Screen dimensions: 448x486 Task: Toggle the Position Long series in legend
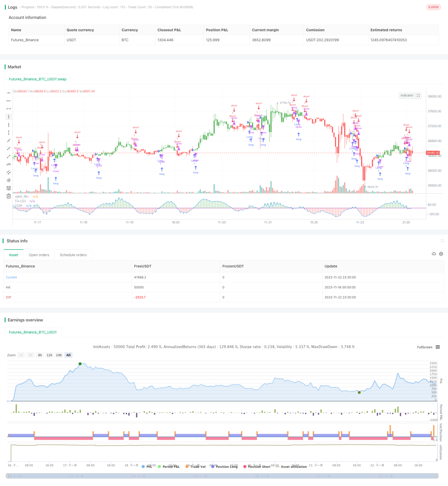click(x=224, y=466)
